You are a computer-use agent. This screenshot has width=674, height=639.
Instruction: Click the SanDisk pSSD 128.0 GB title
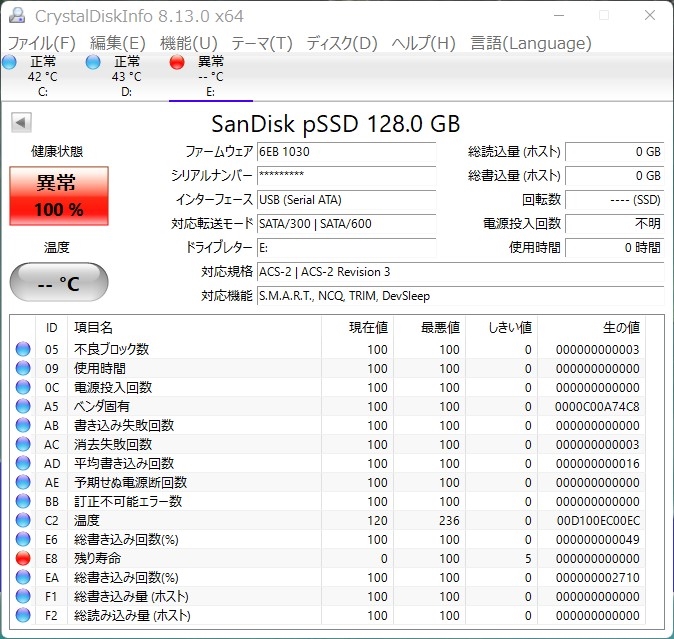pos(335,124)
